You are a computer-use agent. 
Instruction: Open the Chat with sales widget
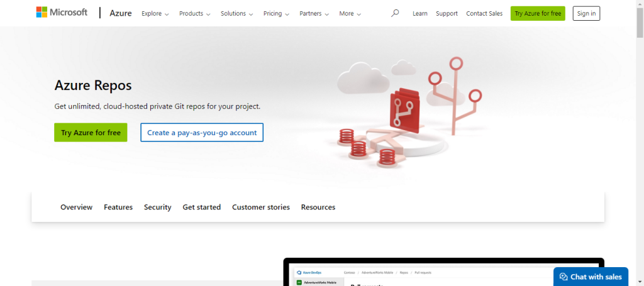coord(591,277)
